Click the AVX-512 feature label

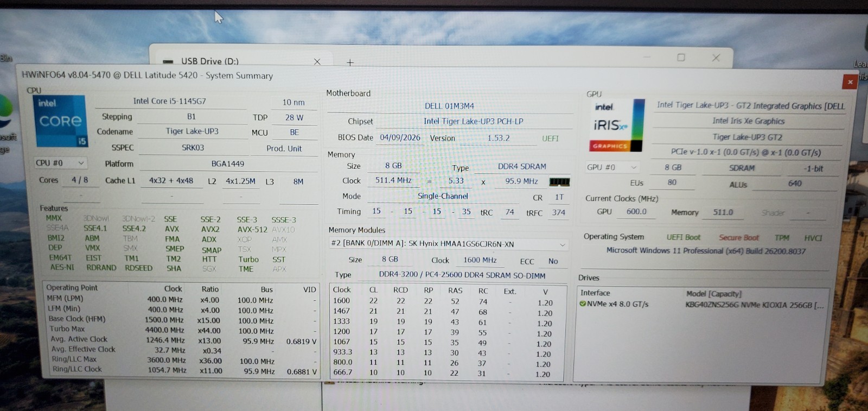click(252, 230)
